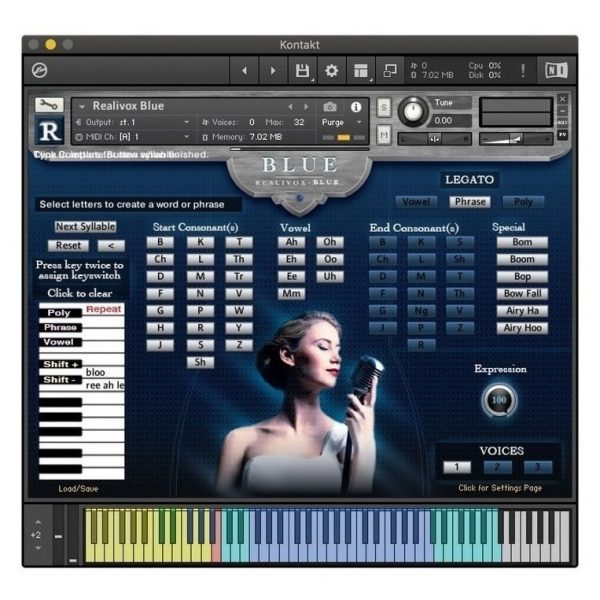Viewport: 600px width, 600px height.
Task: Go to next instrument with right arrow
Action: [273, 70]
